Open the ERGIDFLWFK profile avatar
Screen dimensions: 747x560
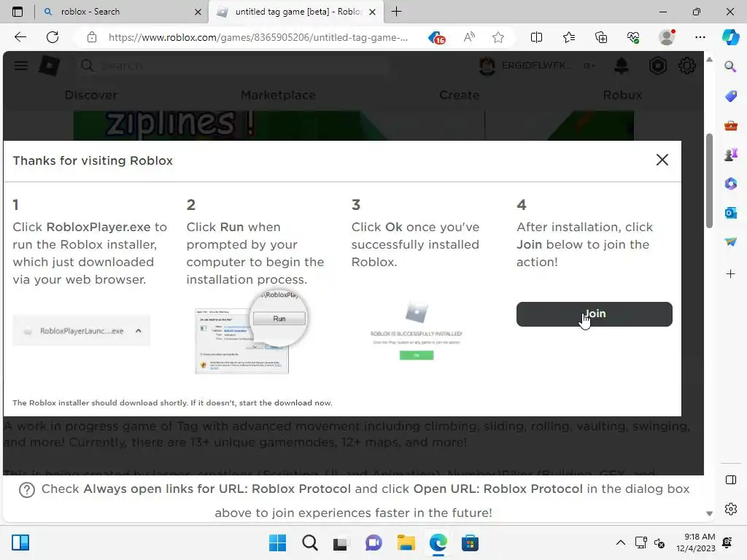tap(487, 66)
